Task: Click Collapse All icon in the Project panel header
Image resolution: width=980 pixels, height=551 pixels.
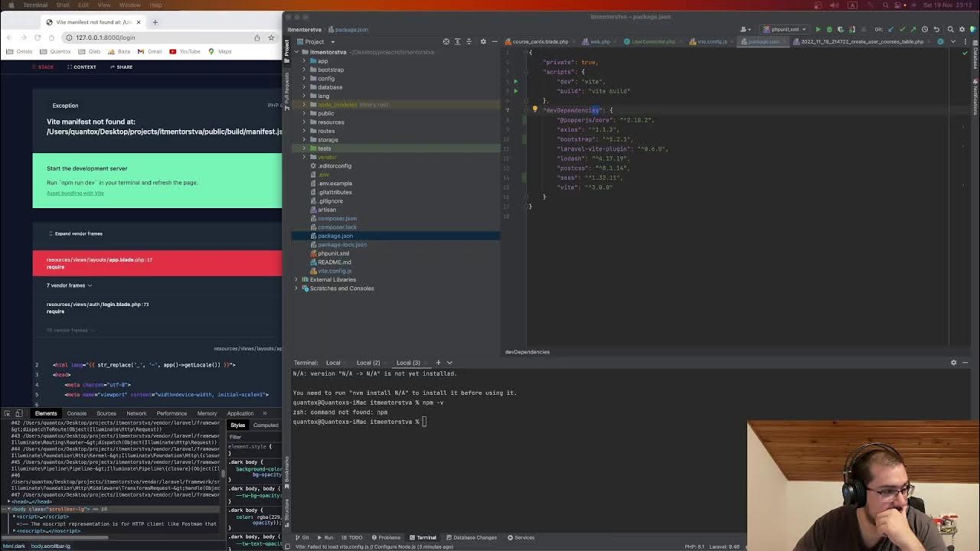Action: 469,41
